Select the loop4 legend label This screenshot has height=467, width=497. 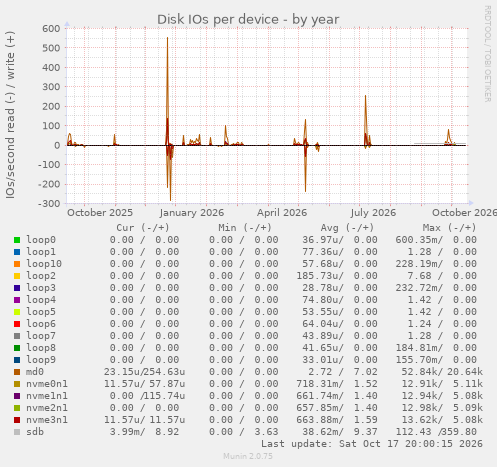click(41, 300)
